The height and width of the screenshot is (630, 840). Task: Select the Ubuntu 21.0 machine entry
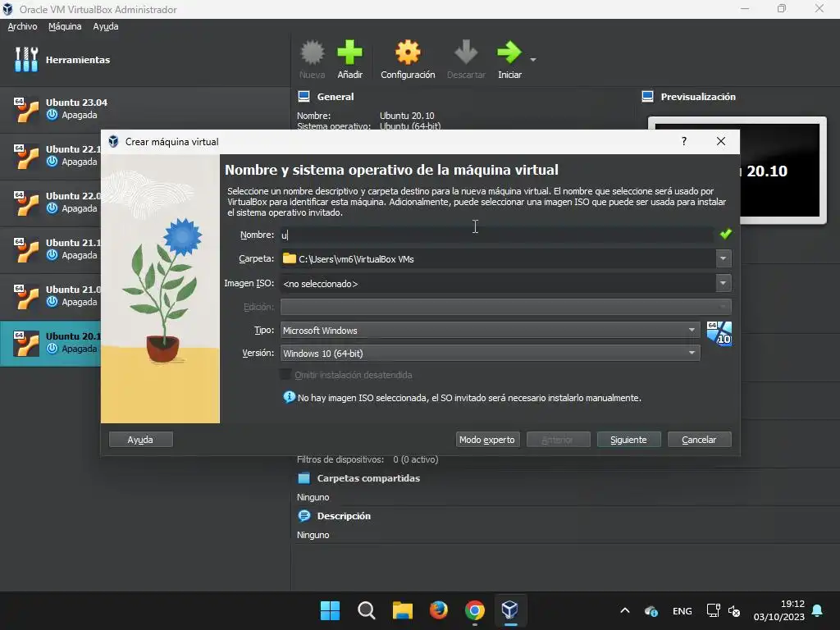(x=51, y=295)
